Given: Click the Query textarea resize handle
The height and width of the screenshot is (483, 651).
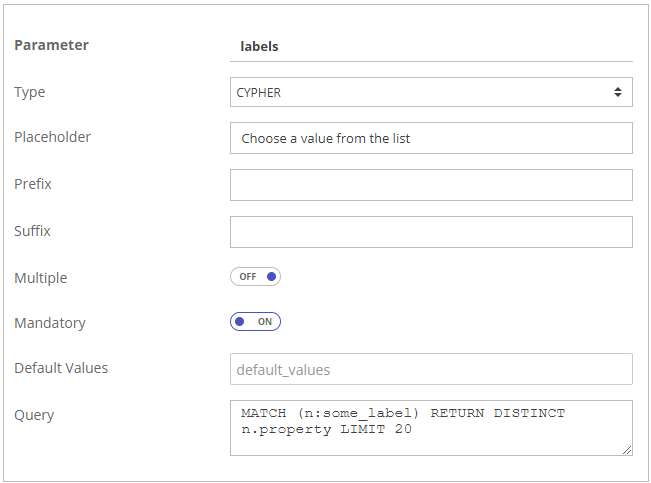Looking at the screenshot, I should (x=626, y=450).
